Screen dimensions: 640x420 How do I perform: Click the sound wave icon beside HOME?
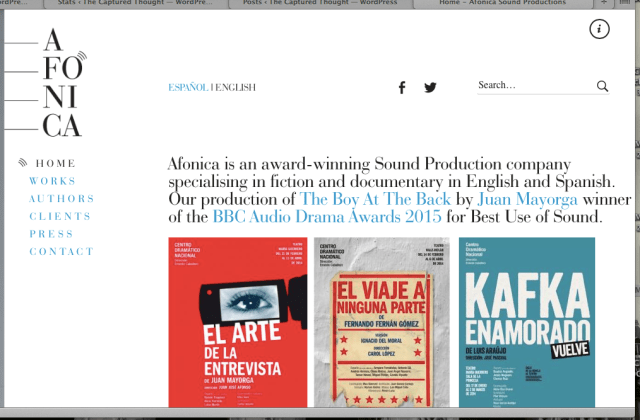pos(23,163)
